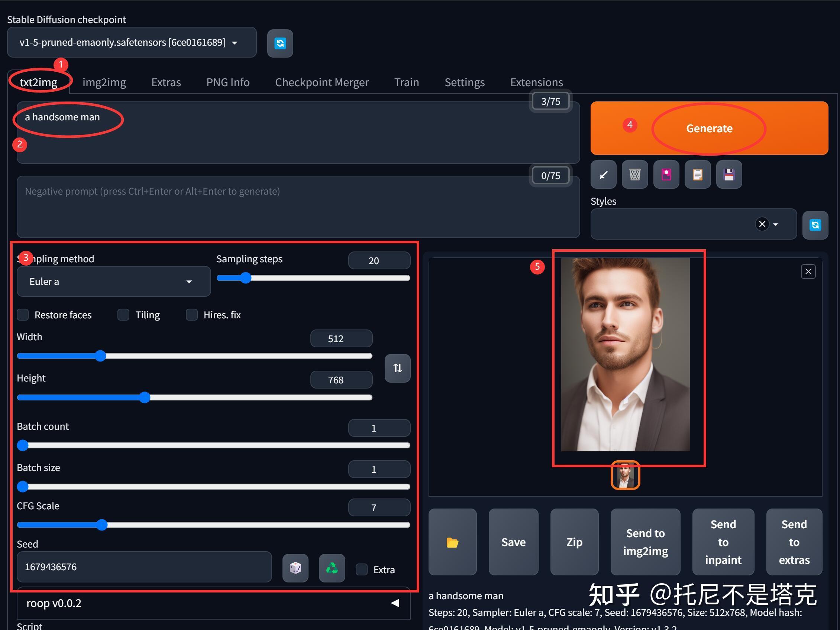Send result to inpaint

(723, 542)
